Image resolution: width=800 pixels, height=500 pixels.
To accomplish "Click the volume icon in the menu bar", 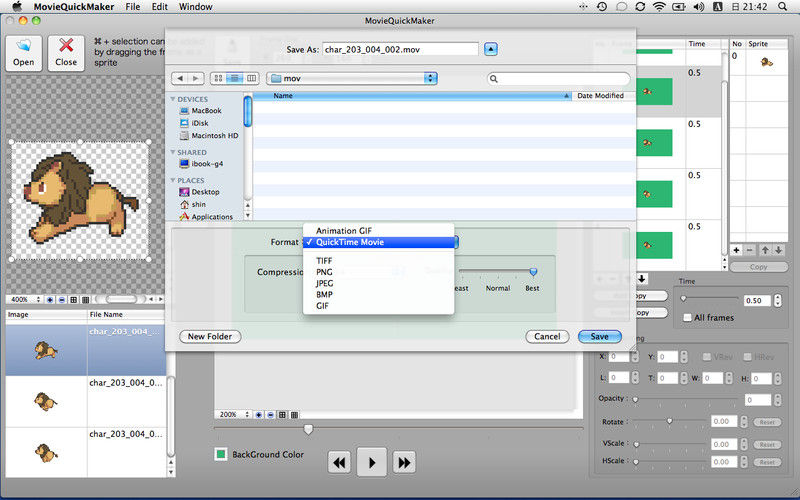I will pos(698,7).
